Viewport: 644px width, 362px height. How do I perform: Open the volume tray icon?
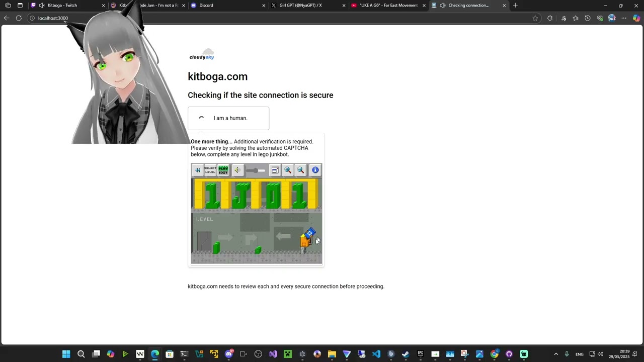point(600,354)
